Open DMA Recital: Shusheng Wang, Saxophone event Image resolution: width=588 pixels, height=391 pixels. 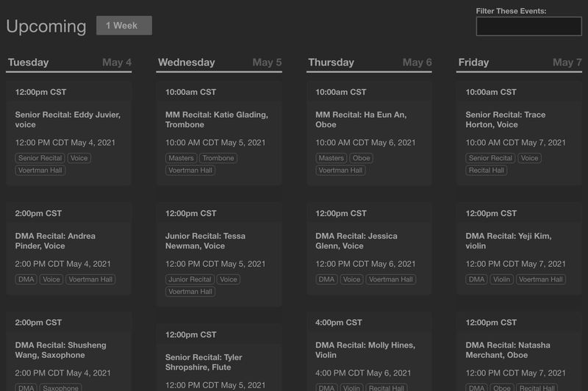(60, 350)
